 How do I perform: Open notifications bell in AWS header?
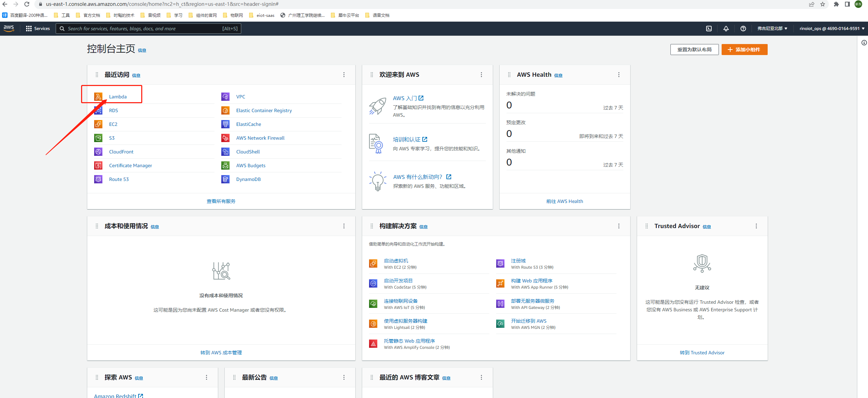tap(726, 29)
